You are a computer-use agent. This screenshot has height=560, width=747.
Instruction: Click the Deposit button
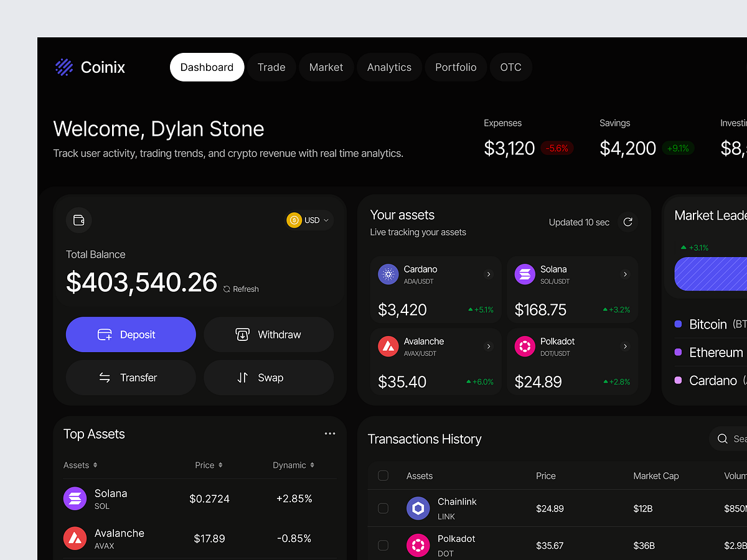(131, 335)
